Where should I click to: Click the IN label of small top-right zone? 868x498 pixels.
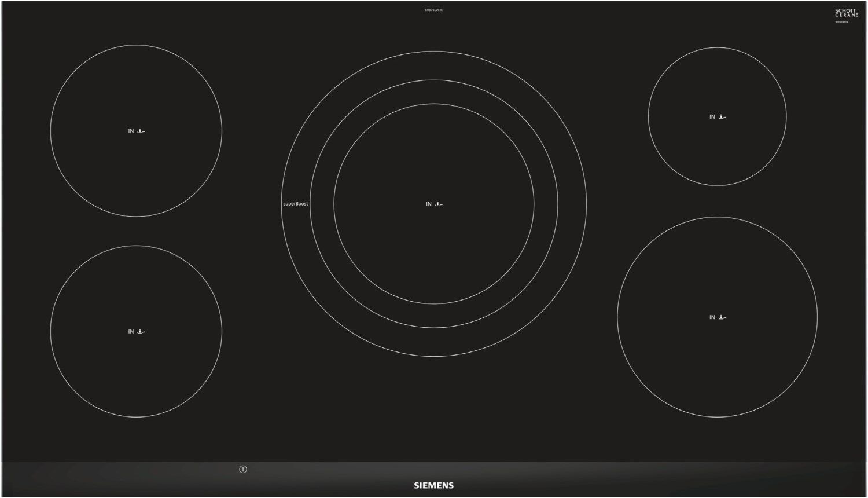(712, 116)
